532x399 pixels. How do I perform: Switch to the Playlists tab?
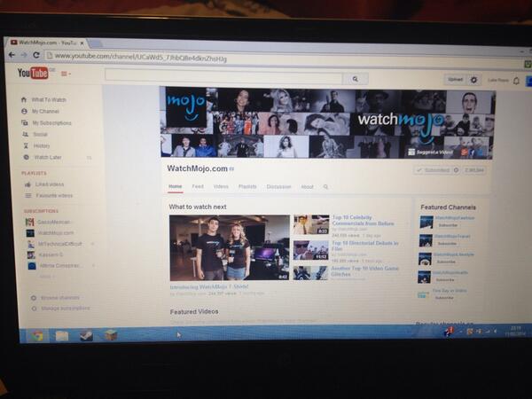point(247,186)
